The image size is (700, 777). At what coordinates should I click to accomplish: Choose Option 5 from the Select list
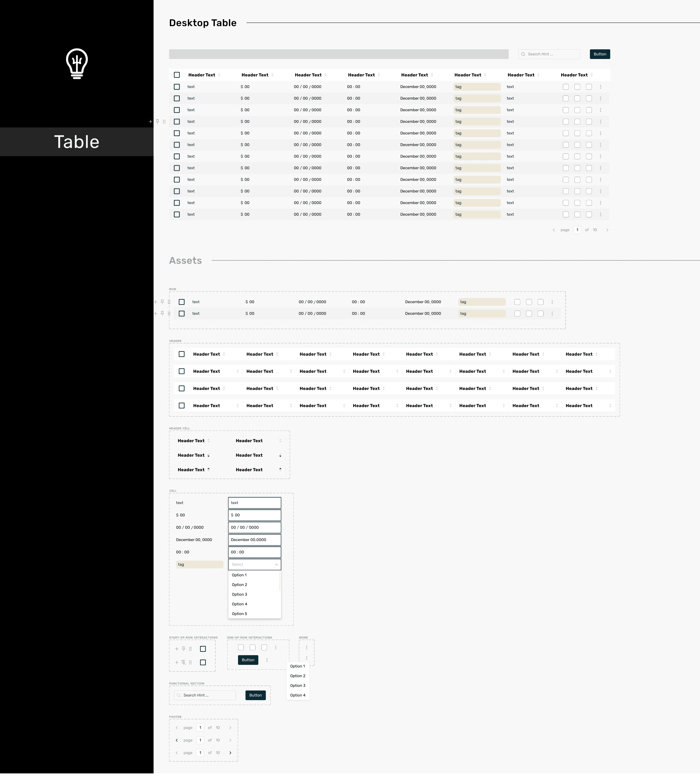pyautogui.click(x=240, y=614)
